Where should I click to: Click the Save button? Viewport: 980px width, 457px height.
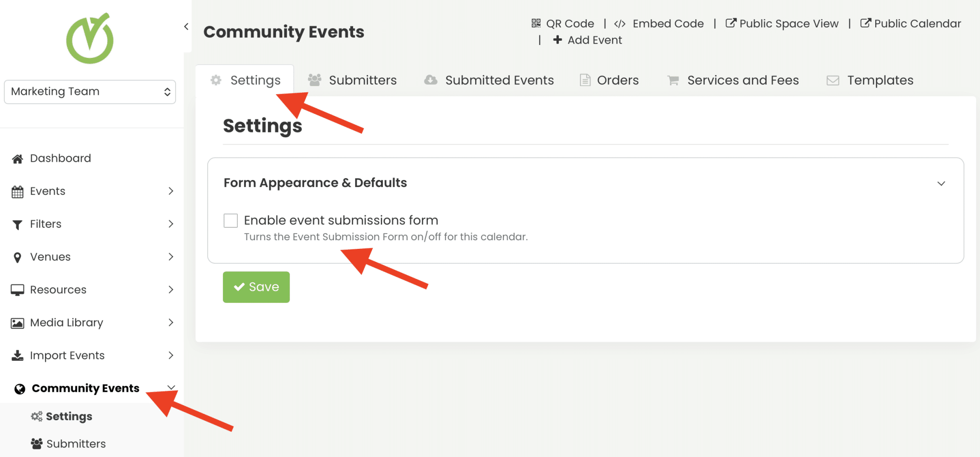(x=256, y=287)
